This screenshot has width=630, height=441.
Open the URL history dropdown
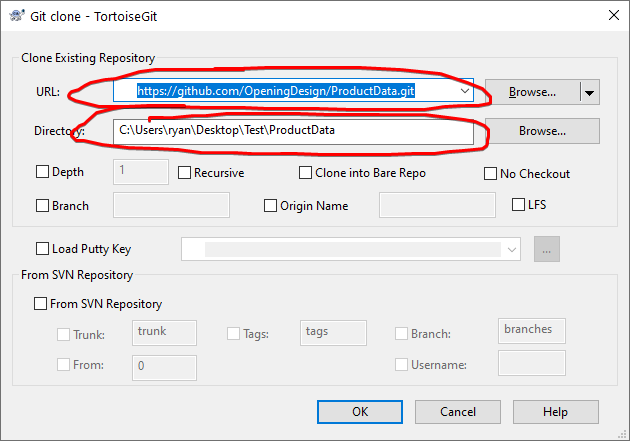[x=465, y=91]
